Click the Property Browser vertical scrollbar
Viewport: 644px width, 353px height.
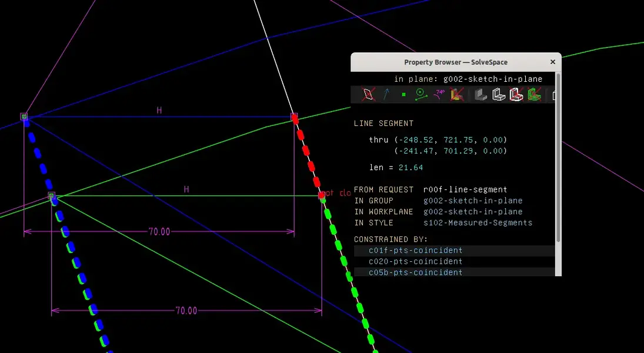(558, 158)
